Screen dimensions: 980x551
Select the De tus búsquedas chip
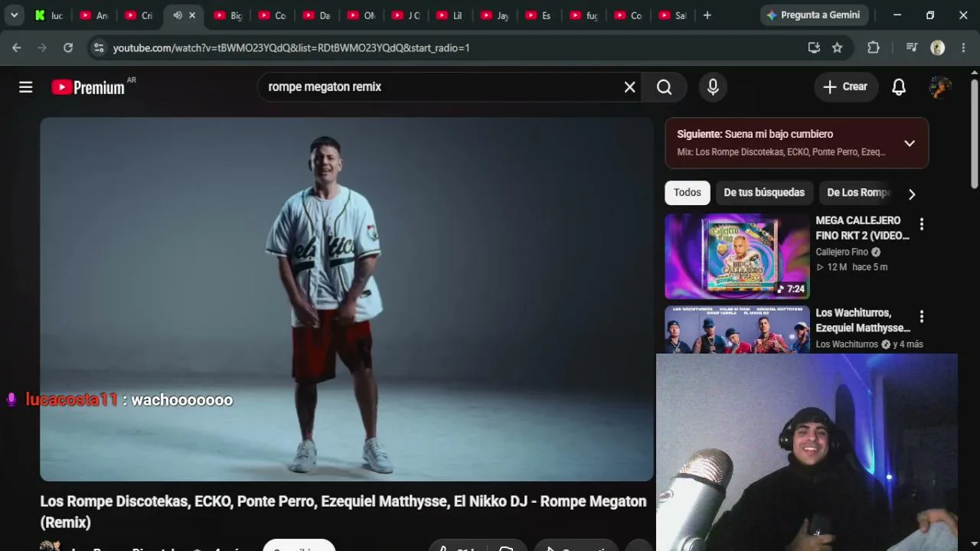click(x=764, y=193)
